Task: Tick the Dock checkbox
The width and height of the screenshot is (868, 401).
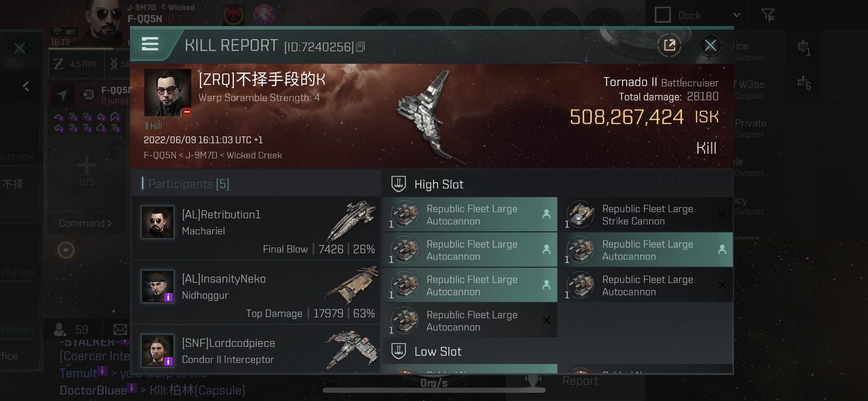Action: pos(662,15)
